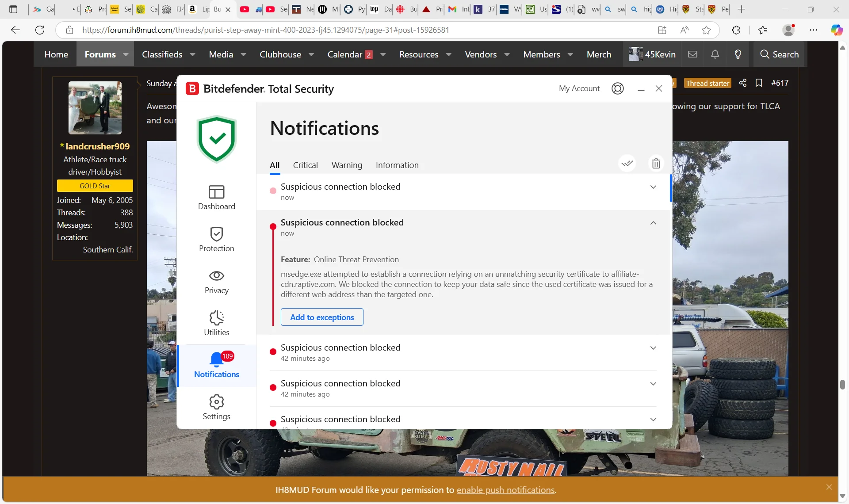Expand the Resources dropdown arrow
Screen dimensions: 849x504
(449, 54)
